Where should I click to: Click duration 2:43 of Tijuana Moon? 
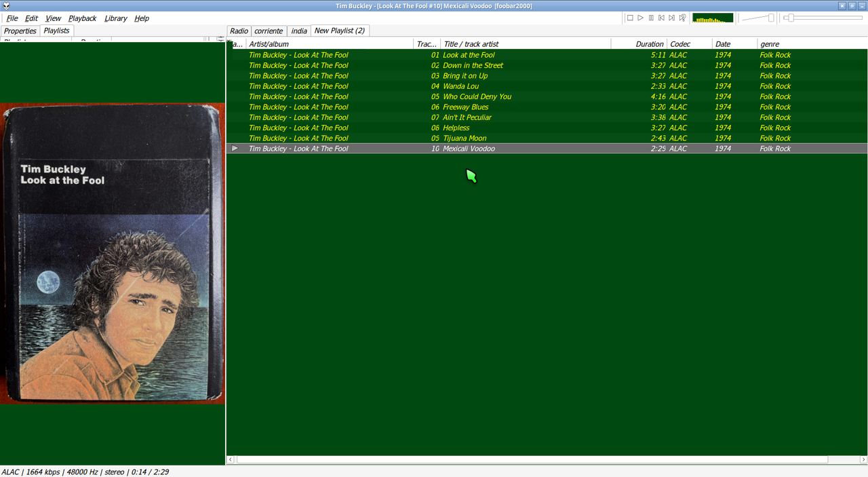tap(658, 138)
